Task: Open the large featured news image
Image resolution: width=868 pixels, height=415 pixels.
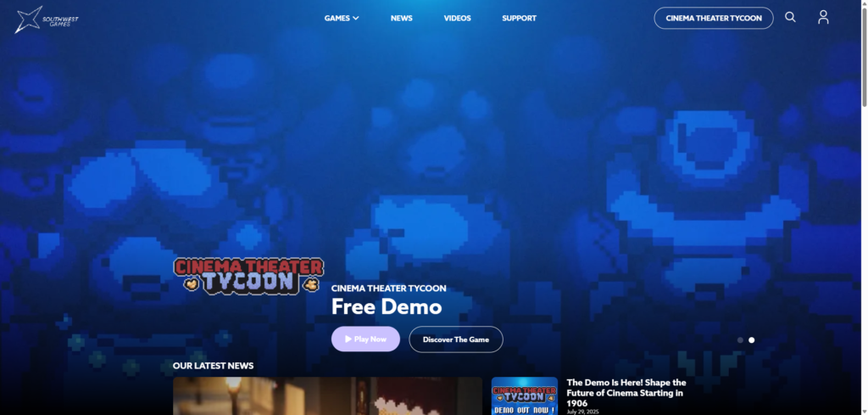Action: (x=327, y=396)
